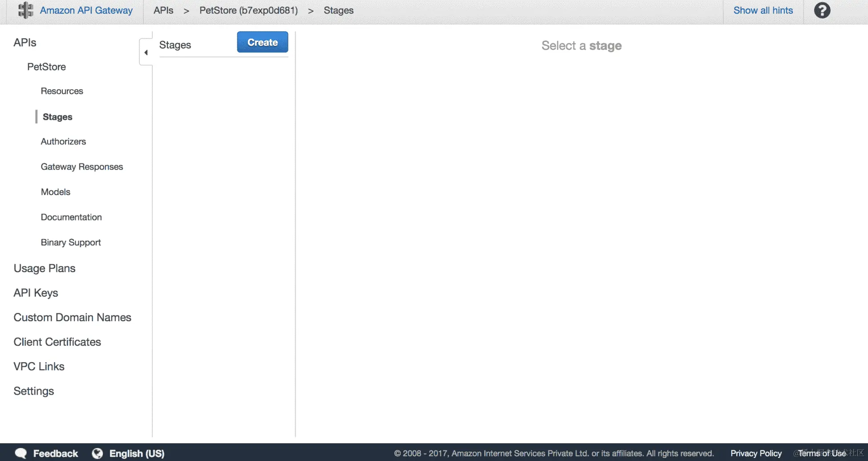
Task: Click the copyright notice in the footer
Action: (x=554, y=453)
